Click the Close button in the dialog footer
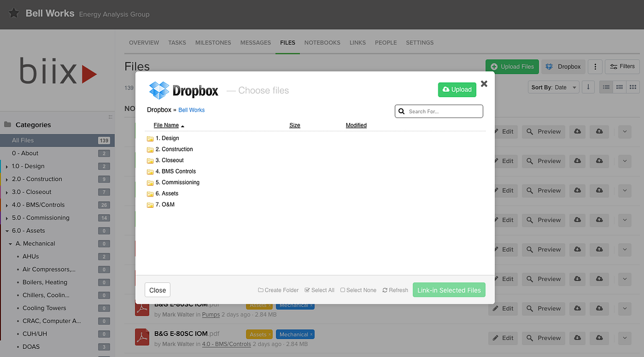Image resolution: width=644 pixels, height=357 pixels. coord(157,290)
